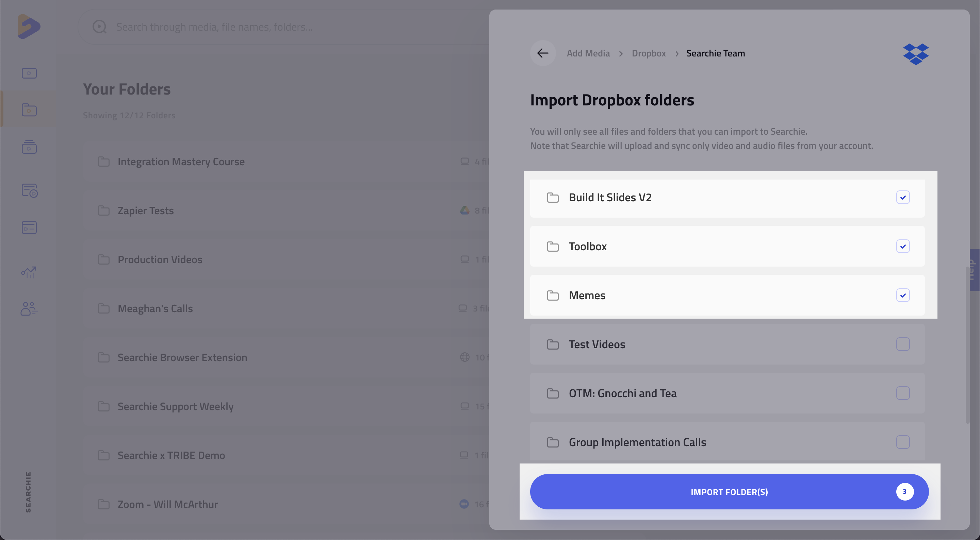This screenshot has height=540, width=980.
Task: Click folder icon beside Memes
Action: pyautogui.click(x=553, y=295)
